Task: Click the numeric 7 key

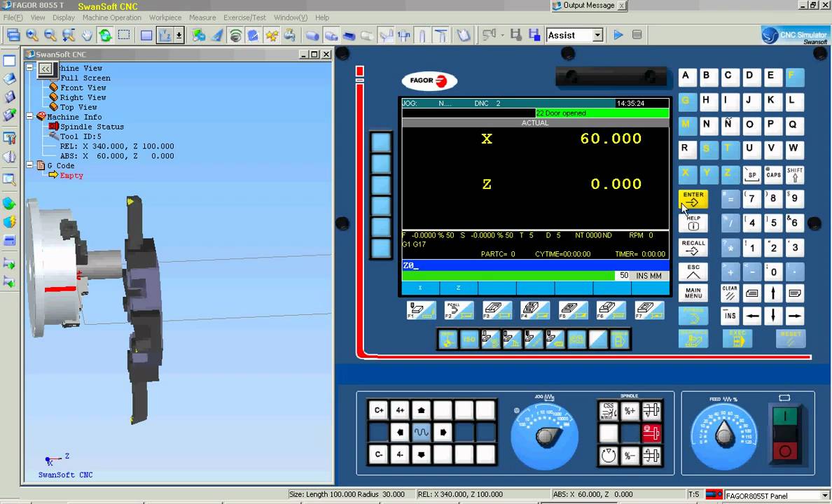Action: pyautogui.click(x=751, y=199)
